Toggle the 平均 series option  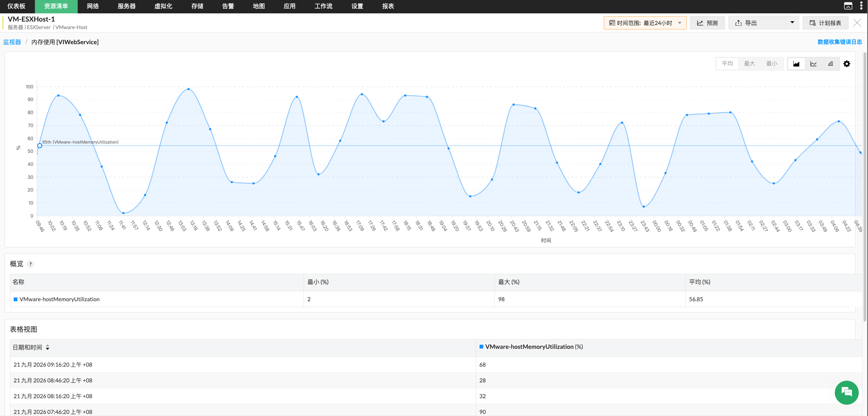[x=727, y=64]
